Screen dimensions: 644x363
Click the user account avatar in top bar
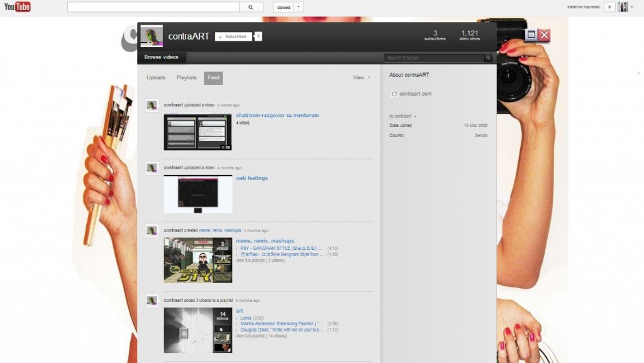click(623, 7)
